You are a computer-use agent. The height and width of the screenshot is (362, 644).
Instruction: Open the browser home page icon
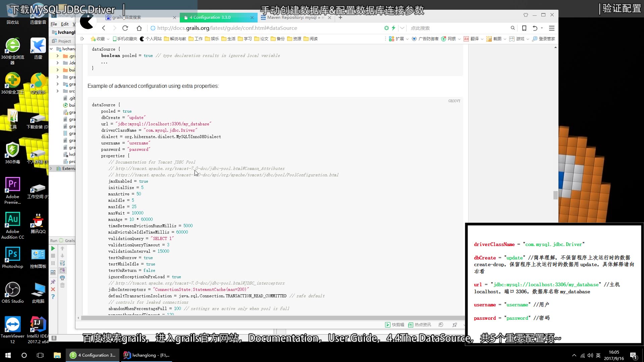[139, 28]
